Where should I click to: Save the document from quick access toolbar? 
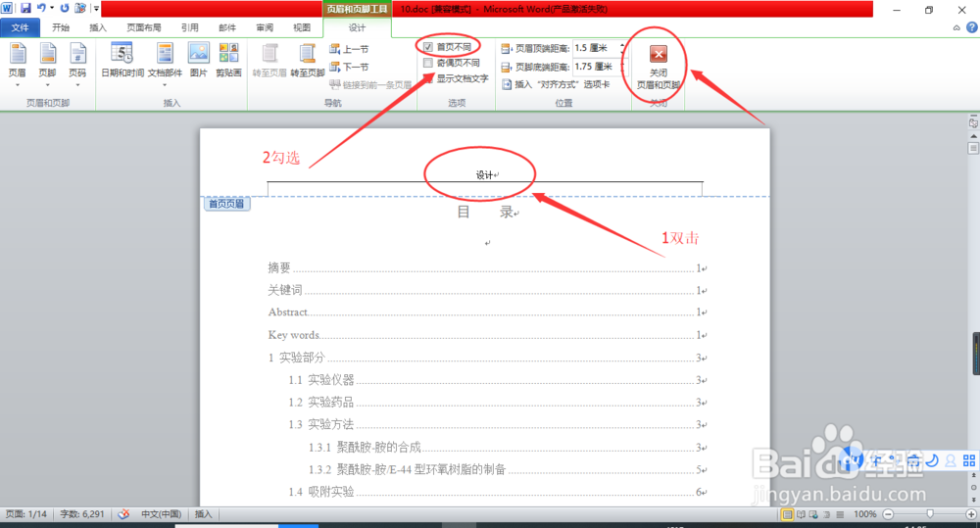[25, 8]
